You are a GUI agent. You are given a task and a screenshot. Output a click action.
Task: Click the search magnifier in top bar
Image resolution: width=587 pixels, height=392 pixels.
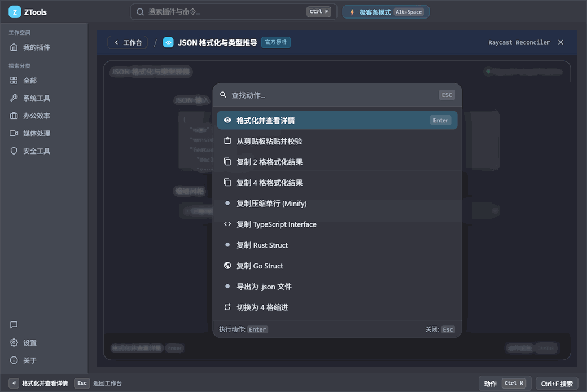[140, 12]
